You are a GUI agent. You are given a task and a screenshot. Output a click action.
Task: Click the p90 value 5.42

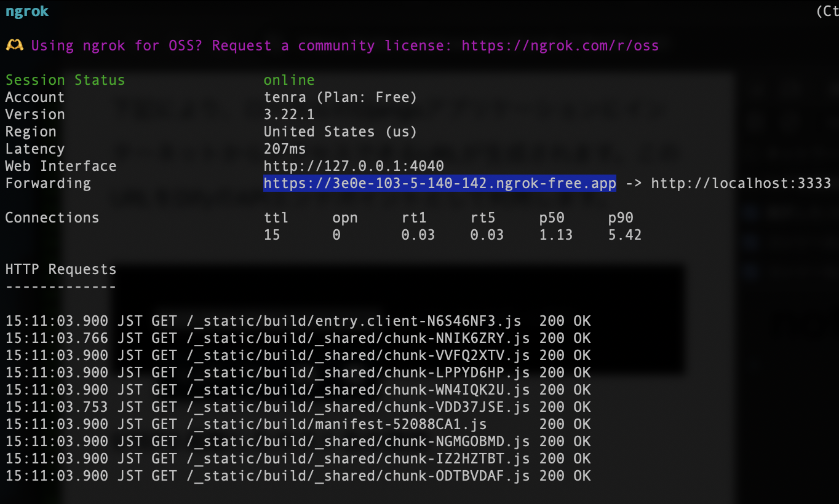[625, 235]
